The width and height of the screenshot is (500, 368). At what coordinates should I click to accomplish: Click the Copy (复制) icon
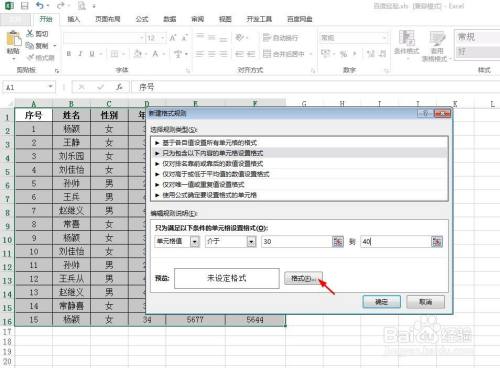point(30,45)
